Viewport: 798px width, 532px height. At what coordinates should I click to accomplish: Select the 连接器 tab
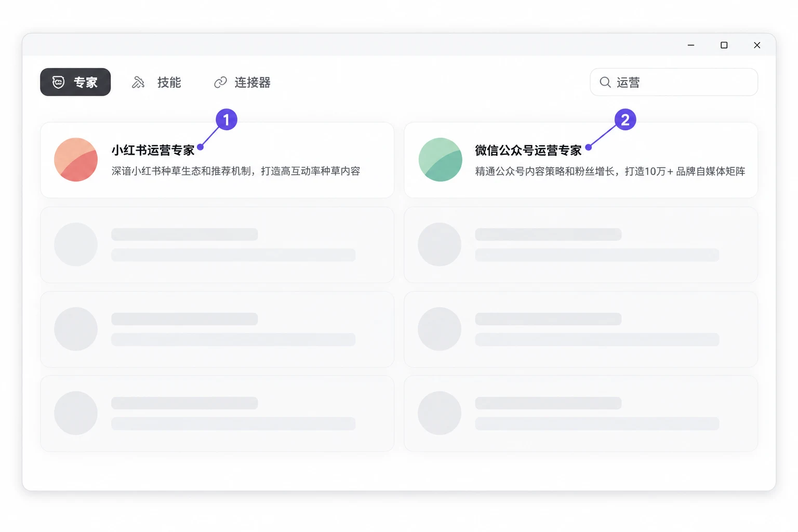242,82
